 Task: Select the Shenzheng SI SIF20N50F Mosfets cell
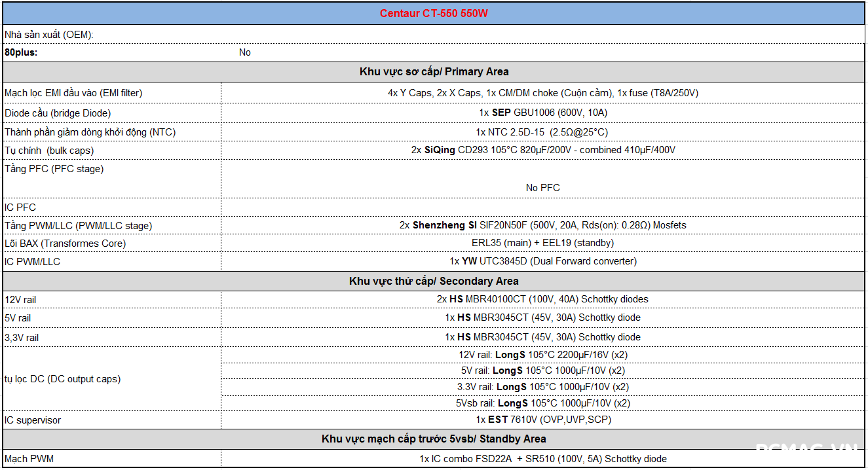[x=542, y=225]
